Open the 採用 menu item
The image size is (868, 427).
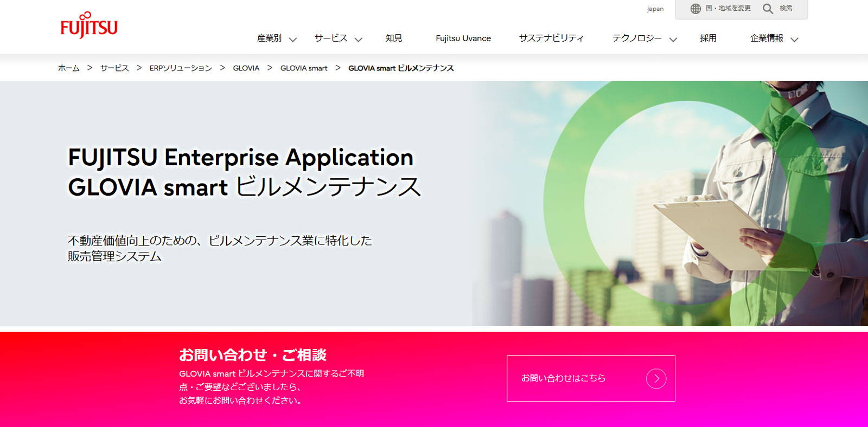coord(708,38)
